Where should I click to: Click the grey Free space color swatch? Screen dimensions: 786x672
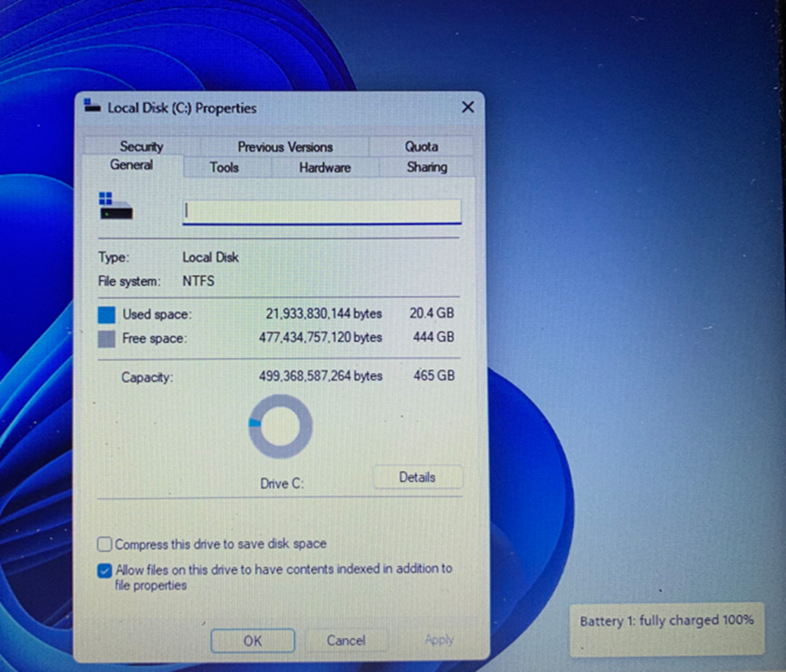pos(107,339)
